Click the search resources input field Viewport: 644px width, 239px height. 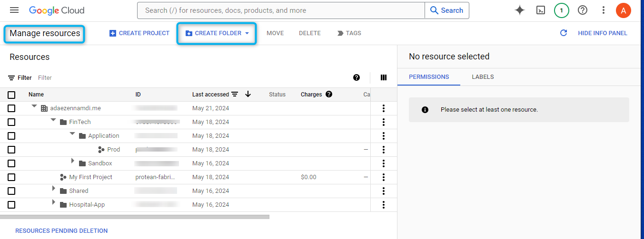pyautogui.click(x=281, y=10)
